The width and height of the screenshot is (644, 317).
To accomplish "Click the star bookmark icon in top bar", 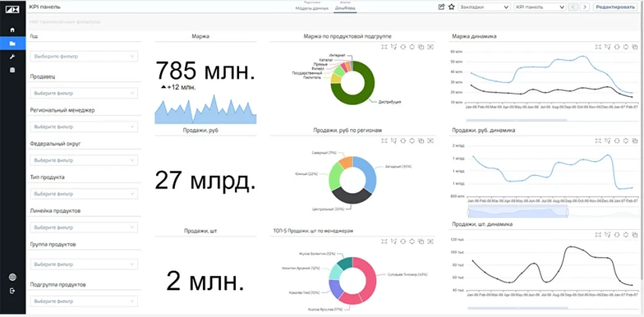I will 451,7.
